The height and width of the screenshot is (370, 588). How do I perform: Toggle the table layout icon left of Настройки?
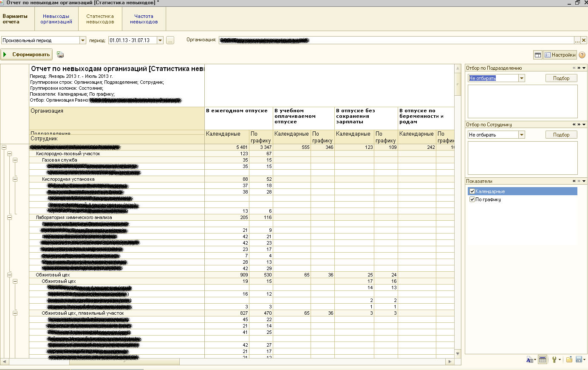coord(538,55)
